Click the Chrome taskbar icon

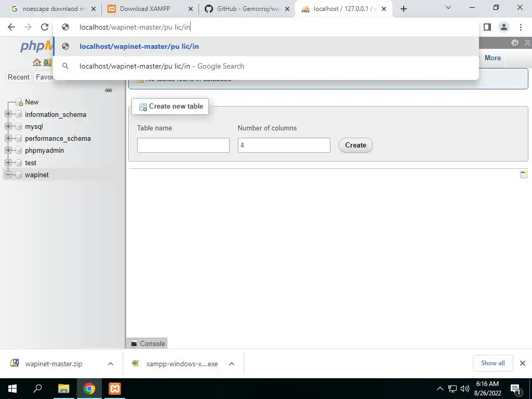click(89, 389)
